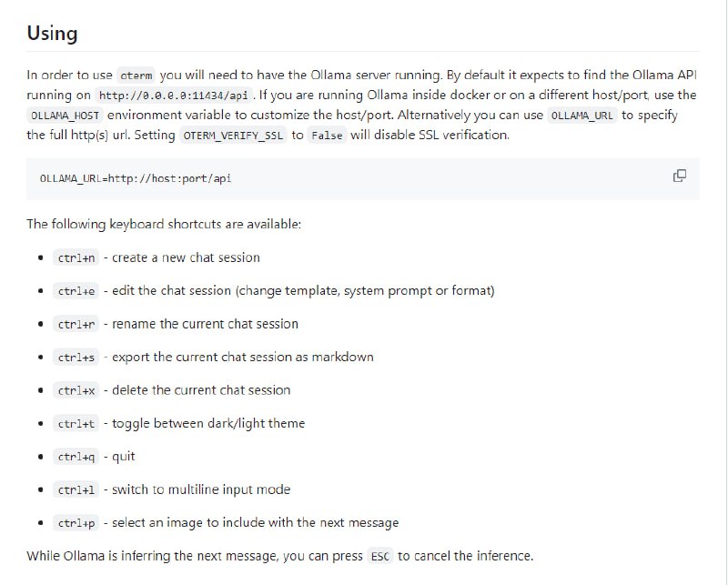Click the ctrl+q shortcut label
Screen dimensions: 728x585
(x=76, y=457)
